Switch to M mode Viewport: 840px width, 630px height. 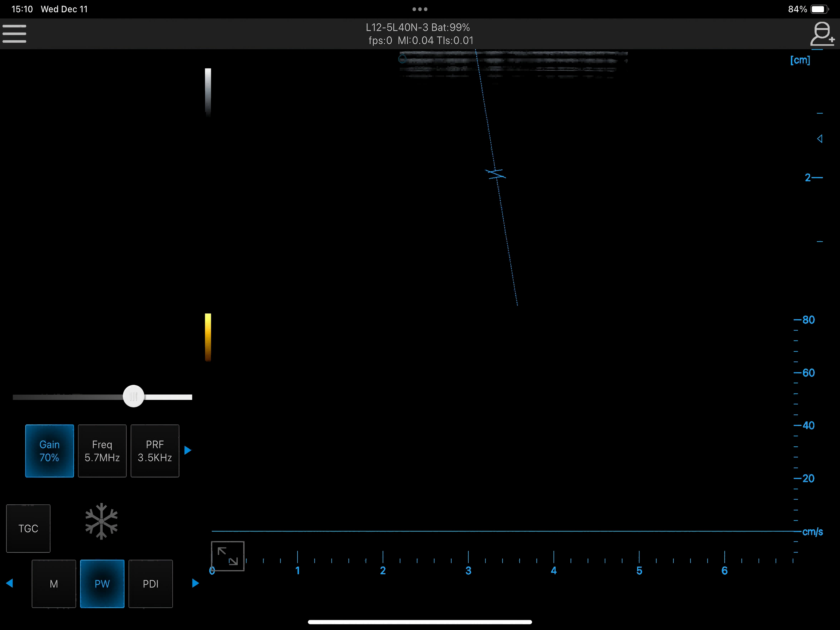click(54, 584)
